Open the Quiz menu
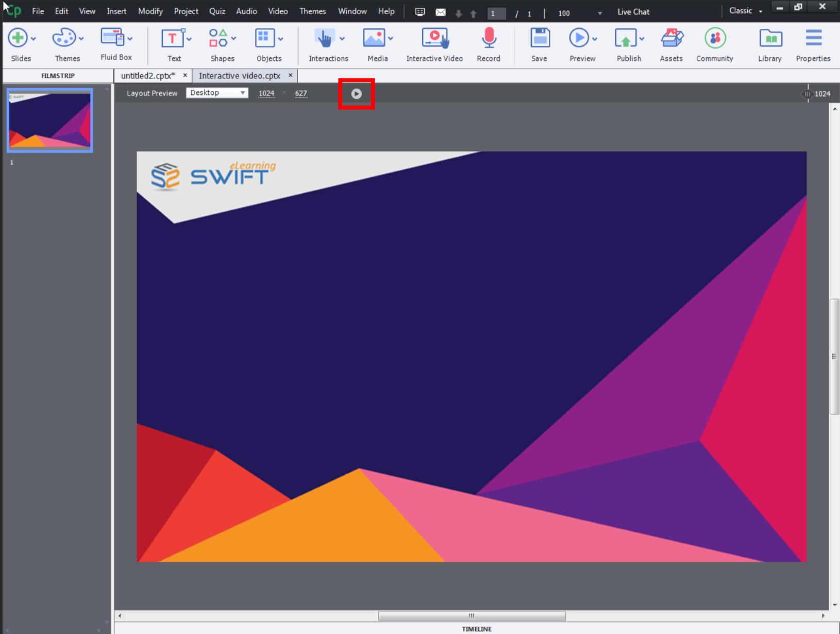 217,11
